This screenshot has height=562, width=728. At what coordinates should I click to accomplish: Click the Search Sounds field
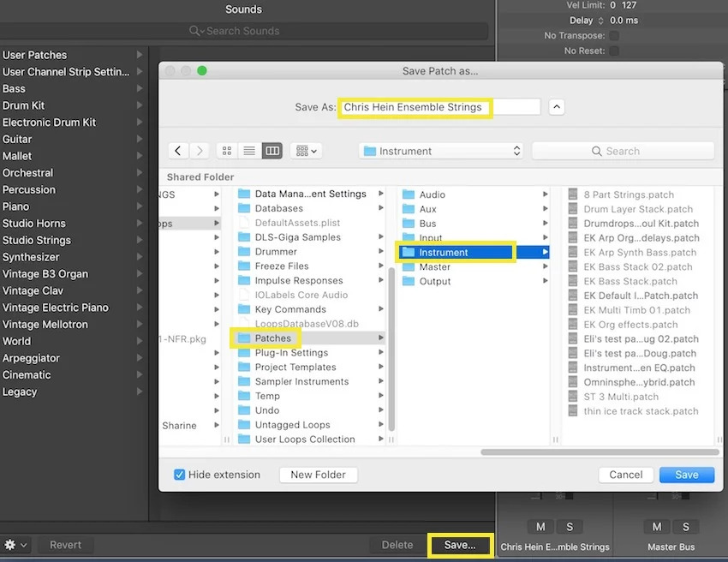243,31
